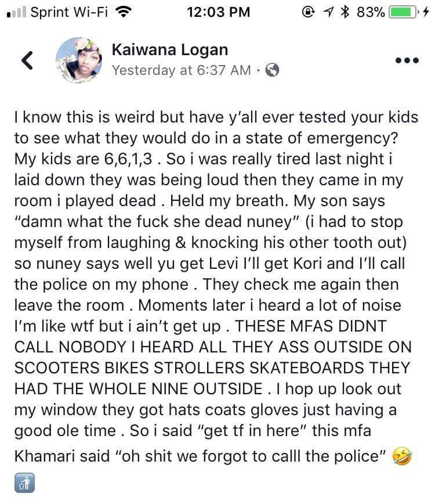Screen dimensions: 435x504
Task: Tap the 'Yesterday at 6:37 AM' timestamp
Action: tap(181, 70)
